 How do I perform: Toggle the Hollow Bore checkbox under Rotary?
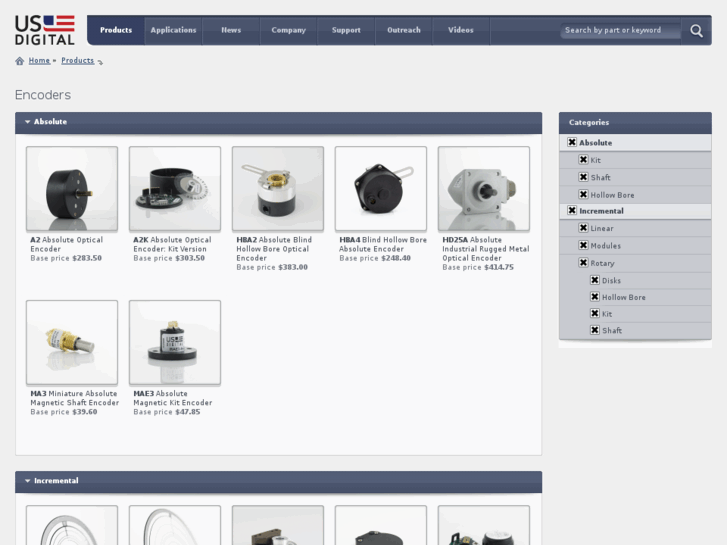(x=595, y=296)
